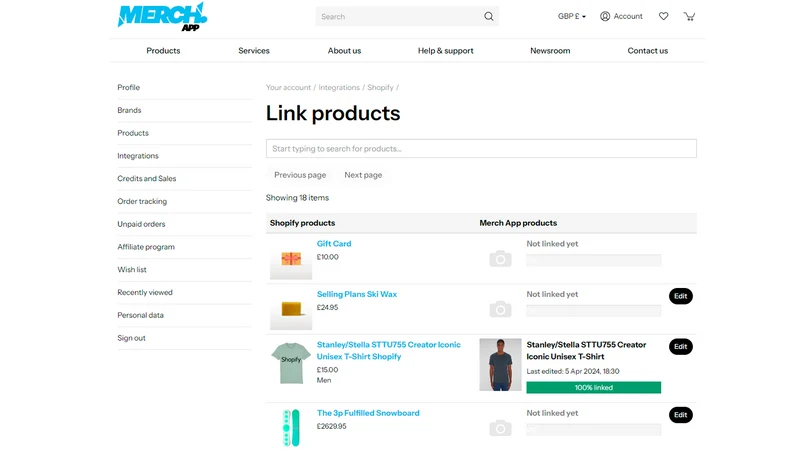This screenshot has width=800, height=450.
Task: Focus the top Search field
Action: (x=407, y=16)
